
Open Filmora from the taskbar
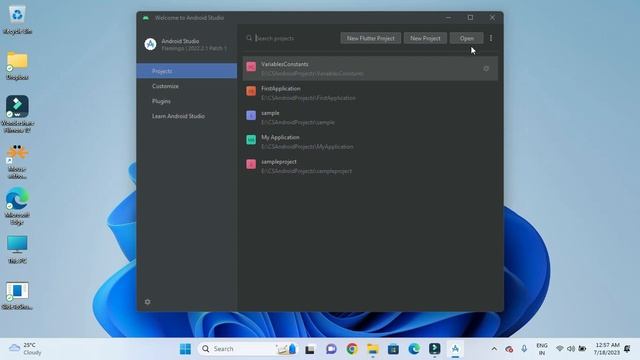tap(435, 349)
